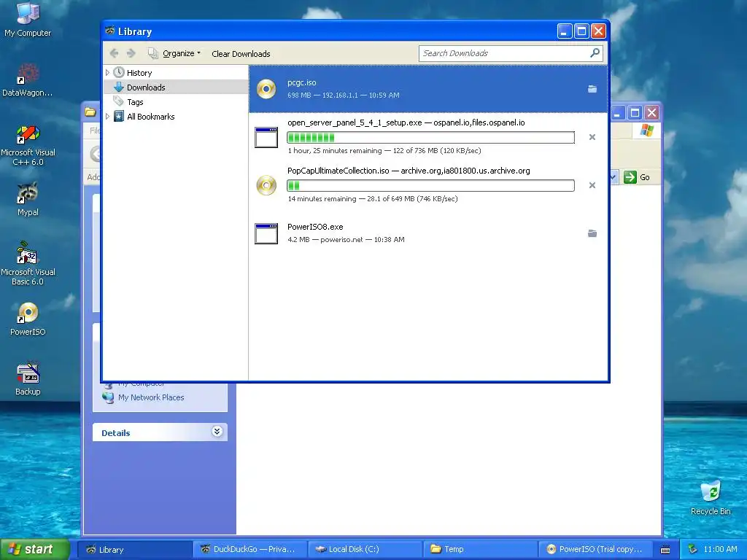Click the PowerISO8.exe file icon
The width and height of the screenshot is (747, 560).
(x=266, y=233)
